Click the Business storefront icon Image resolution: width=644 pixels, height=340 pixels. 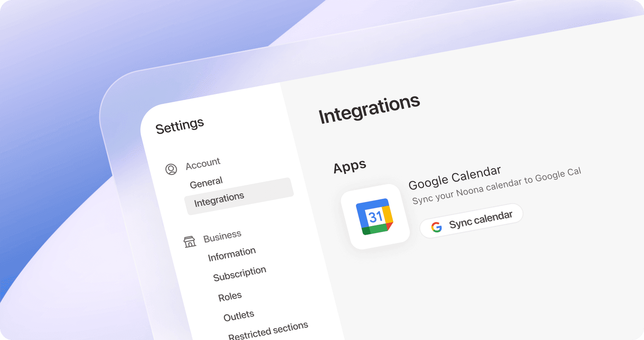[x=190, y=242]
